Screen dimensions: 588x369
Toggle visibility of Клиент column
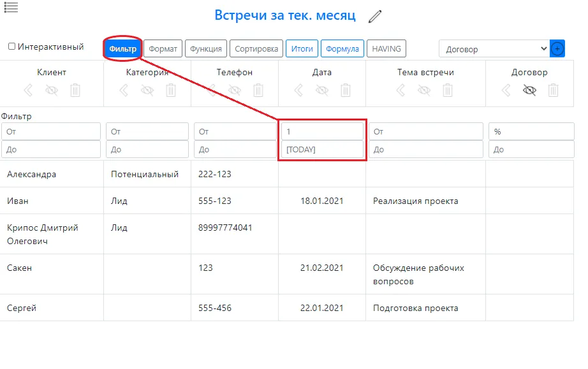tap(52, 90)
